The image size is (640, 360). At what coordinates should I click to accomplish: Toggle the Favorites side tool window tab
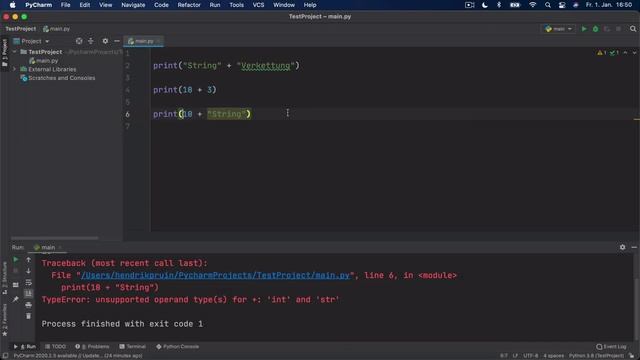(x=4, y=321)
